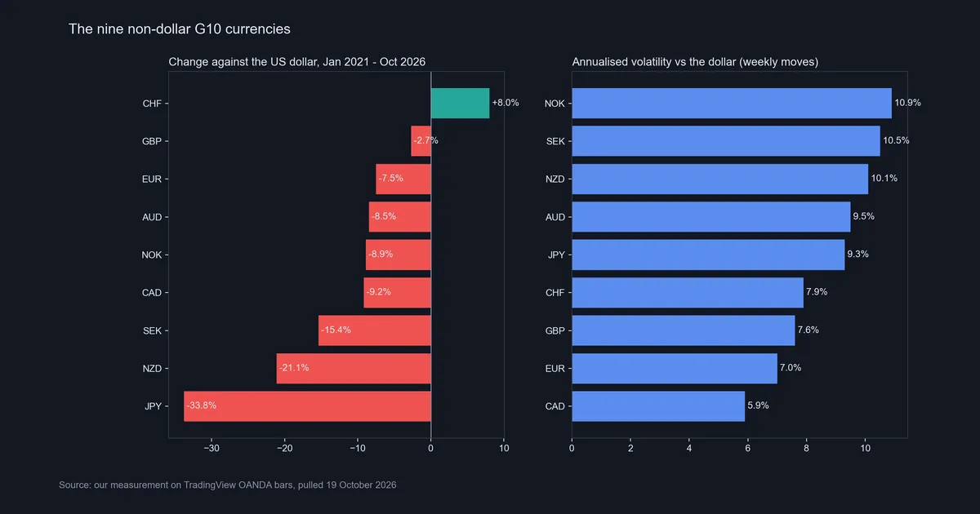Image resolution: width=980 pixels, height=514 pixels.
Task: Select the AUD -8.5% bar
Action: (x=400, y=217)
